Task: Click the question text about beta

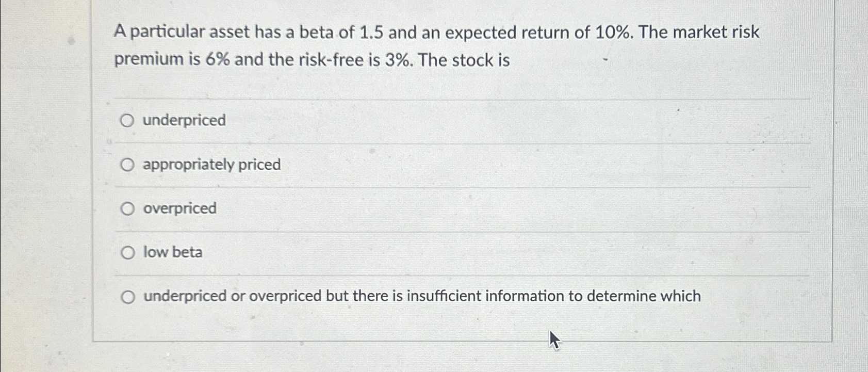Action: point(436,45)
